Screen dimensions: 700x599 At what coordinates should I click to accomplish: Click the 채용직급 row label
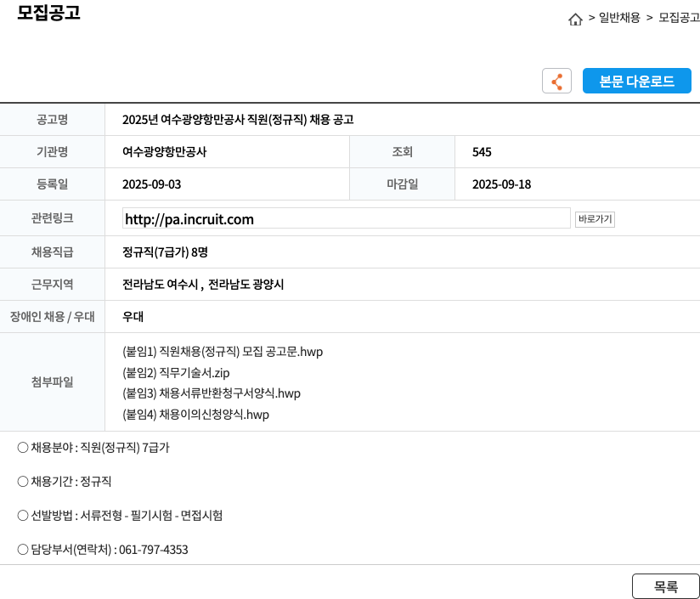click(52, 252)
